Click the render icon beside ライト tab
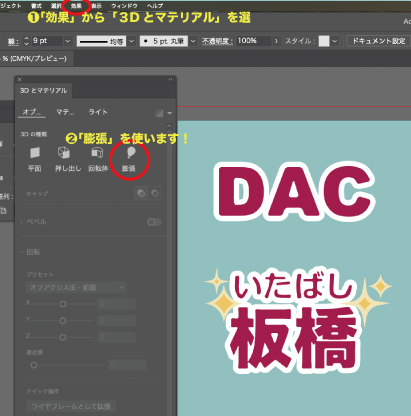The height and width of the screenshot is (416, 411). pyautogui.click(x=159, y=113)
